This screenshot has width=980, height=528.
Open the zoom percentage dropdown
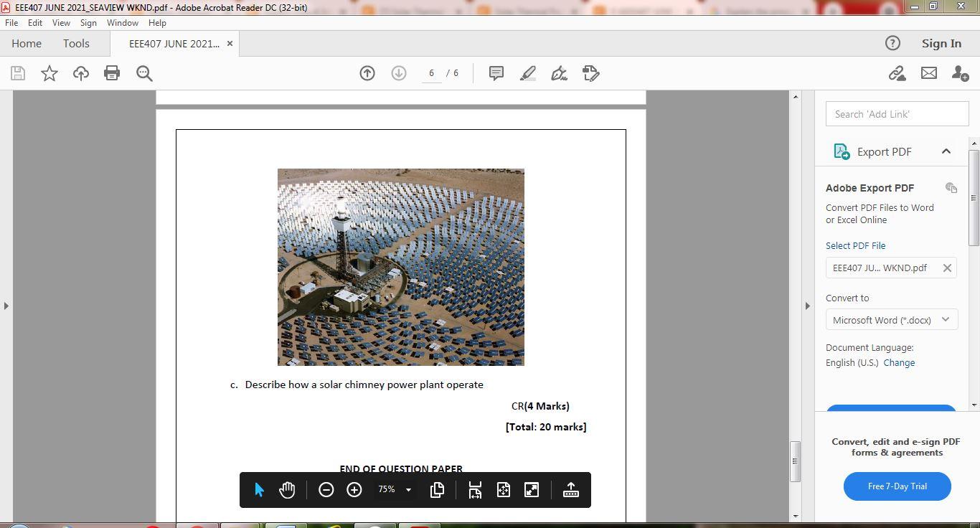pos(408,490)
